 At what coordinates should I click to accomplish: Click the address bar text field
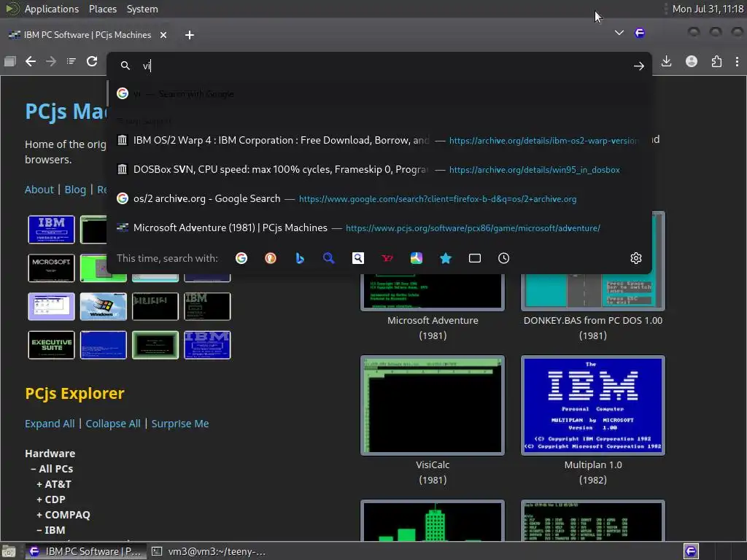pos(381,66)
